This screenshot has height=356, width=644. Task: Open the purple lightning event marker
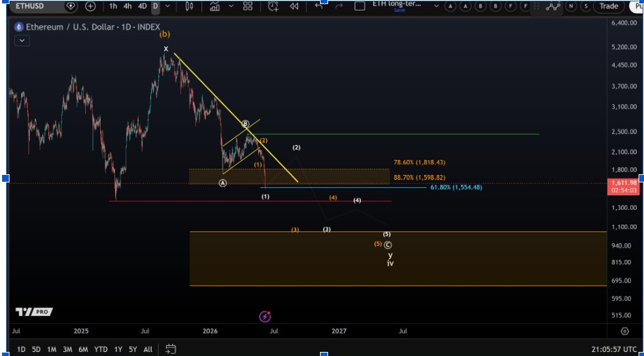pos(265,317)
